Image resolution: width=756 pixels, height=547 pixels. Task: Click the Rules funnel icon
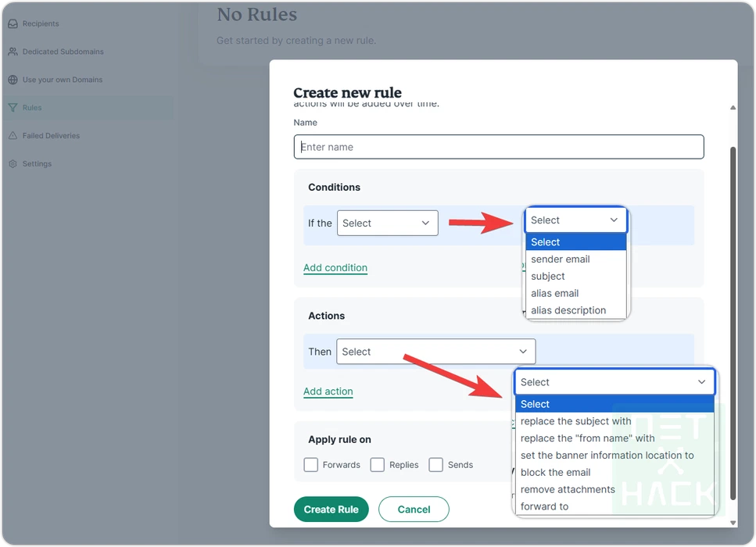(x=13, y=108)
